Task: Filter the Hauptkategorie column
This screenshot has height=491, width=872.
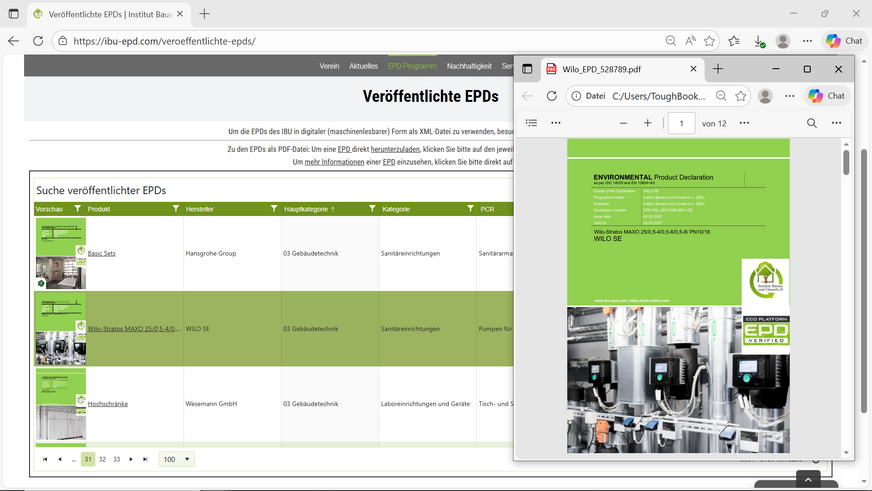Action: (x=372, y=209)
